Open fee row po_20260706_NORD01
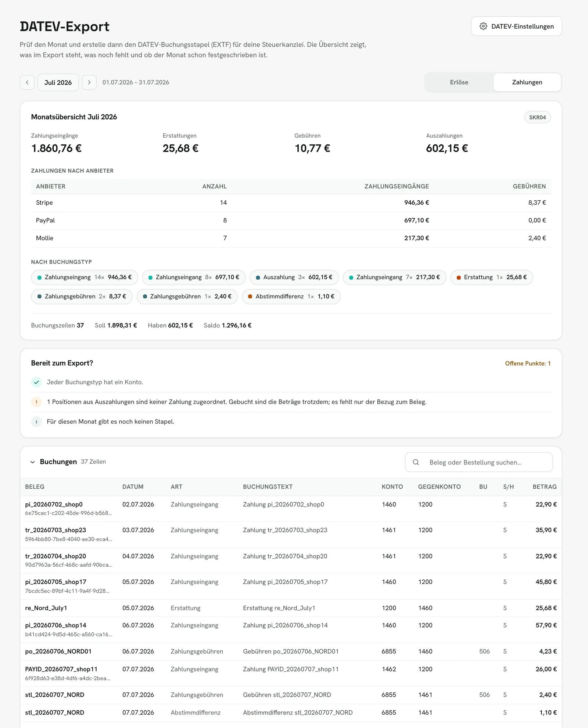588x728 pixels. (x=291, y=652)
